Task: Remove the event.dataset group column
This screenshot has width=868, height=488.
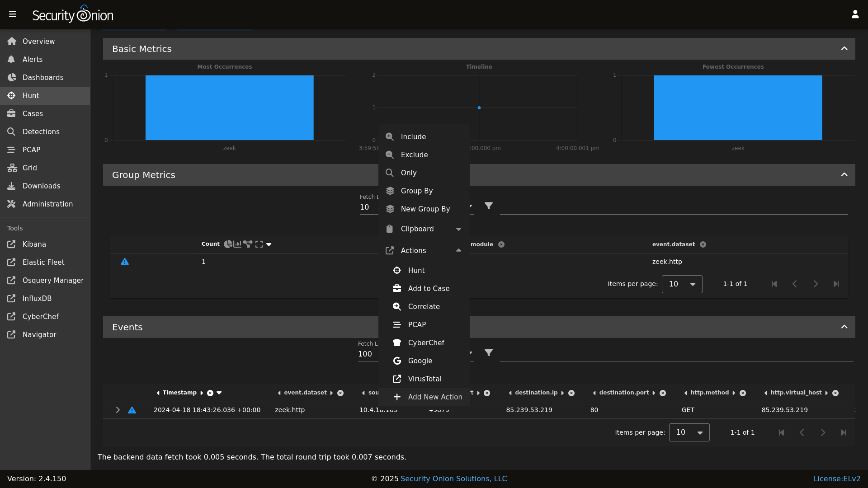Action: coord(703,244)
